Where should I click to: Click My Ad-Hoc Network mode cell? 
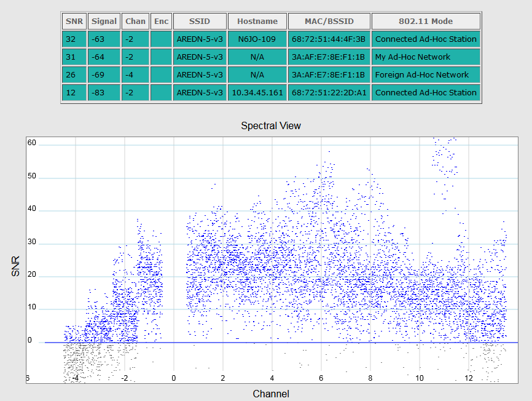tap(426, 57)
